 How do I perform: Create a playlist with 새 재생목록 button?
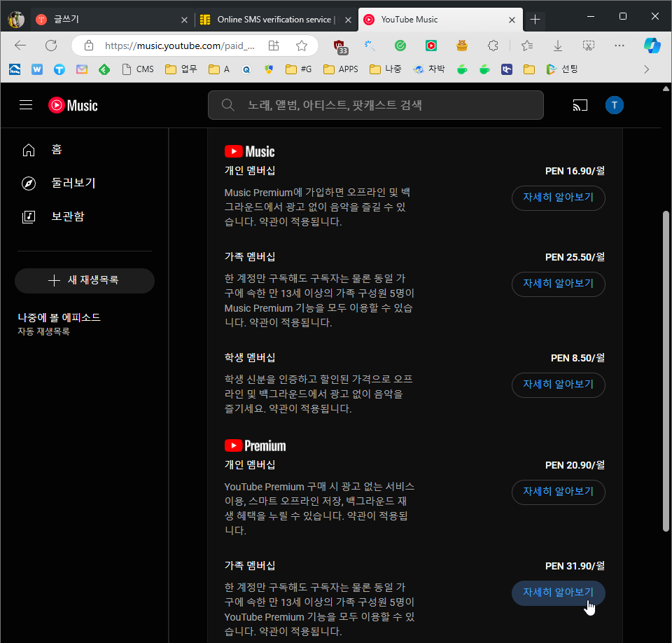pyautogui.click(x=85, y=281)
